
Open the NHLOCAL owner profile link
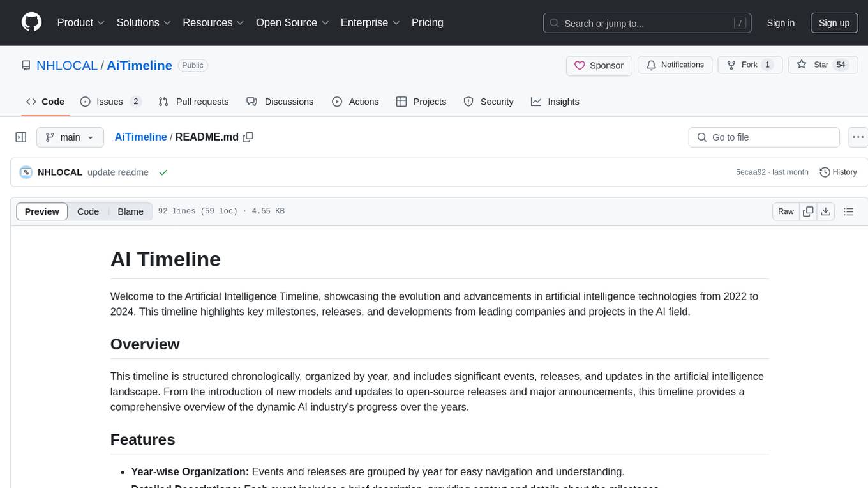click(x=67, y=65)
